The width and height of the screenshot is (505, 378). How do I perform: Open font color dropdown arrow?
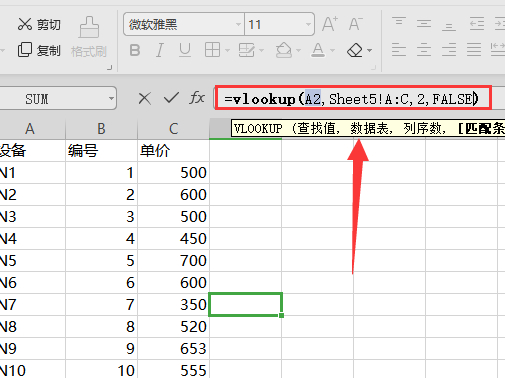point(332,51)
